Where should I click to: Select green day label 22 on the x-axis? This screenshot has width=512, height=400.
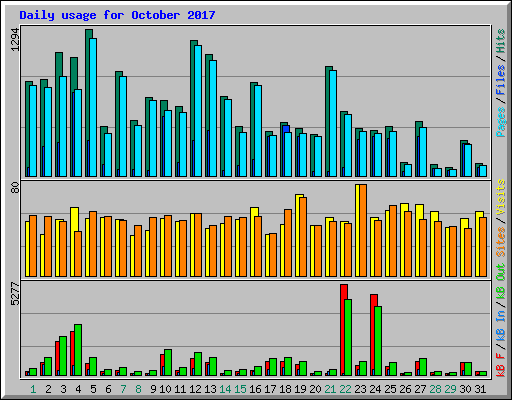click(x=345, y=389)
